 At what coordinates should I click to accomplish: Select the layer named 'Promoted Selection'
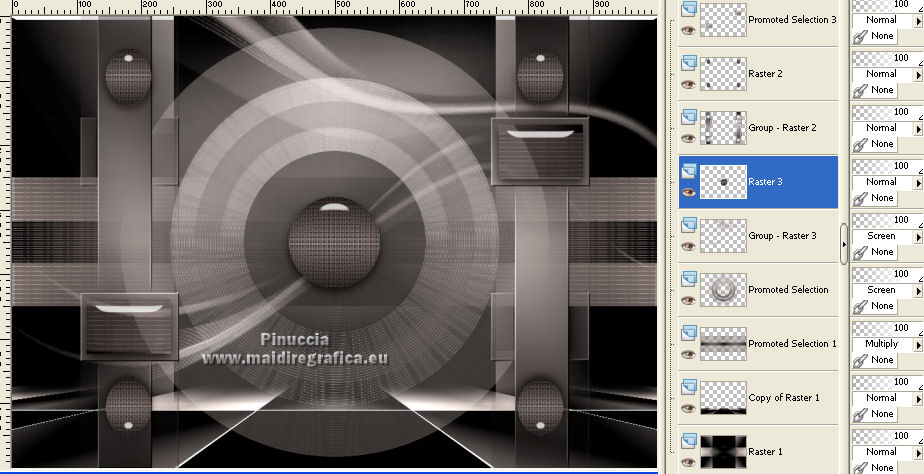pos(788,290)
